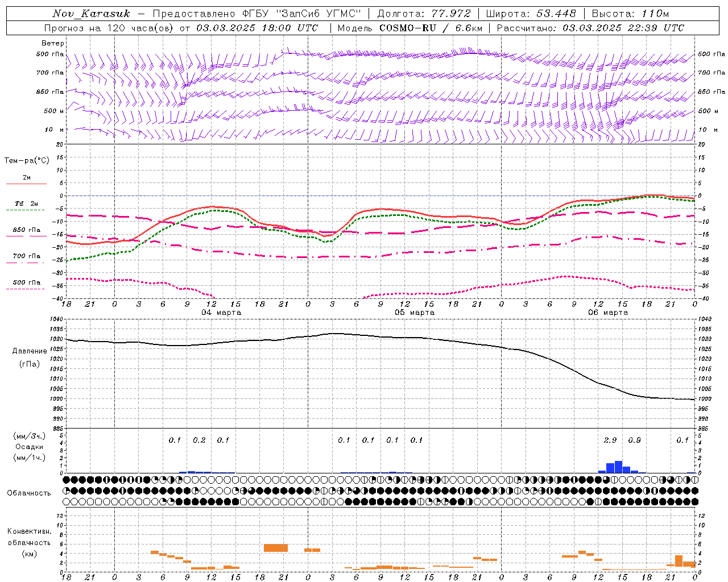Click the model label COSMO-RU / 6.6км
This screenshot has width=728, height=582.
[431, 28]
